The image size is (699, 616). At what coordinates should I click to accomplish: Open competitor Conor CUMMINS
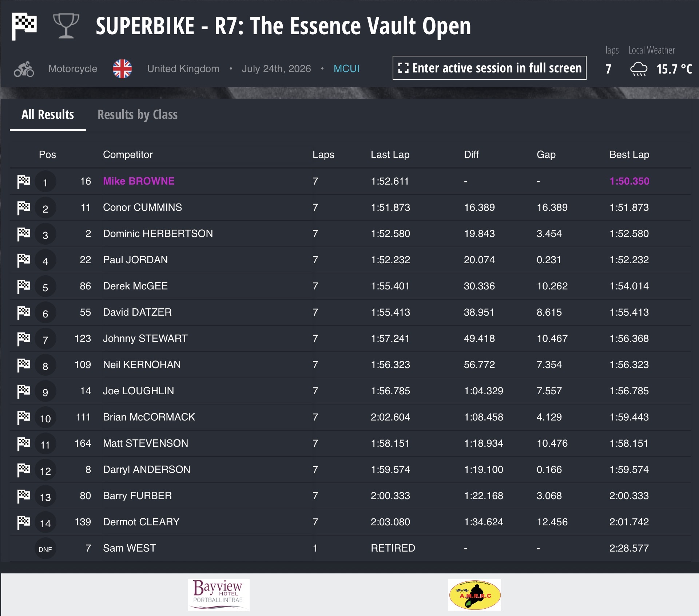coord(142,208)
